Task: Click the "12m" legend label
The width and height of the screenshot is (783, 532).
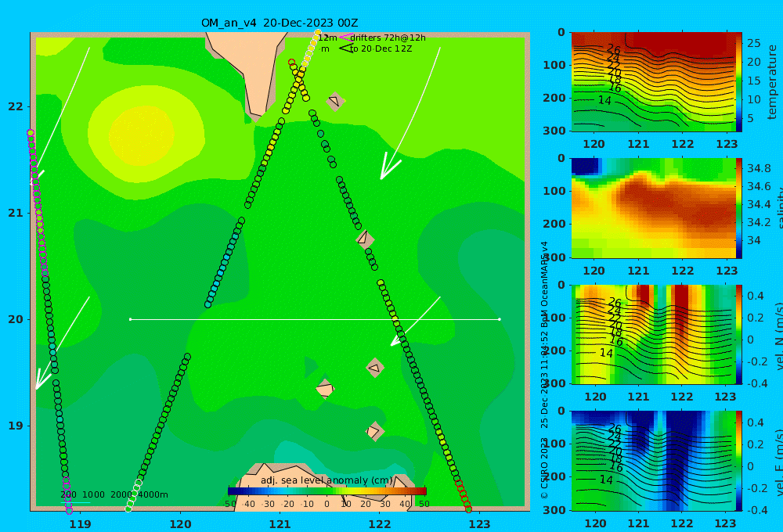Action: 327,38
